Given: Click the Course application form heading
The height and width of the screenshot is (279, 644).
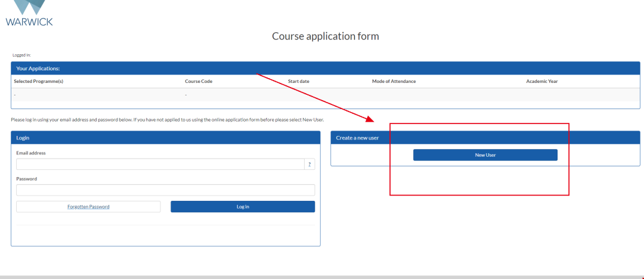Looking at the screenshot, I should (325, 36).
